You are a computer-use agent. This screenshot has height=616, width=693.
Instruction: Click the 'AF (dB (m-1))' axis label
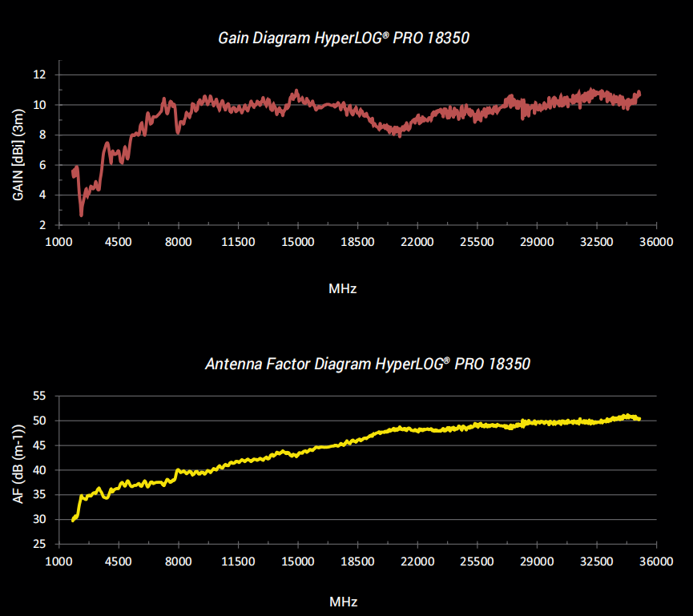point(18,464)
